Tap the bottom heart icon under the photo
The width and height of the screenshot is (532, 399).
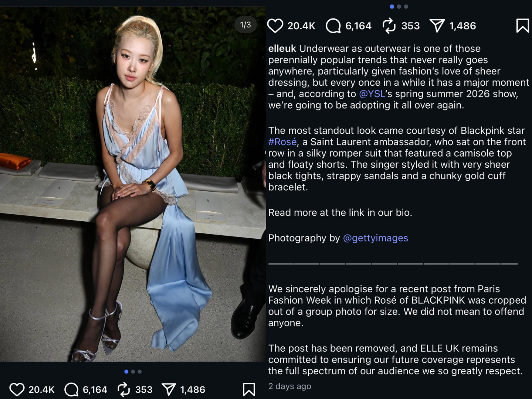click(x=17, y=389)
